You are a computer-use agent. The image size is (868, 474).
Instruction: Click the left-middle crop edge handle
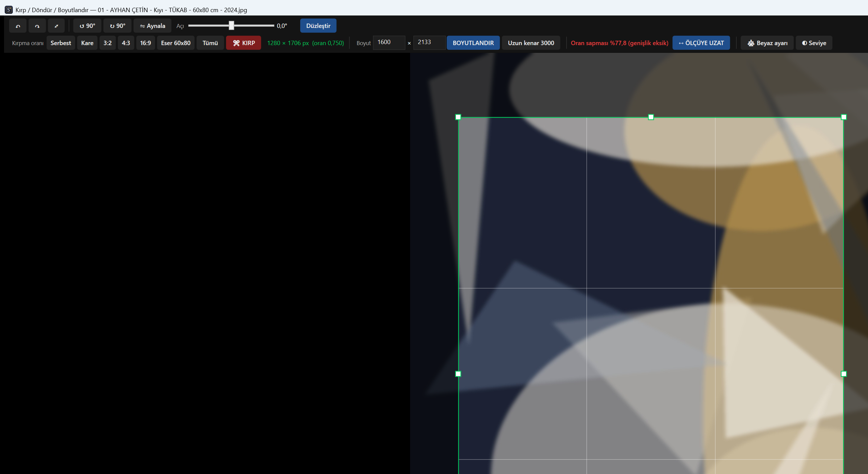[458, 374]
